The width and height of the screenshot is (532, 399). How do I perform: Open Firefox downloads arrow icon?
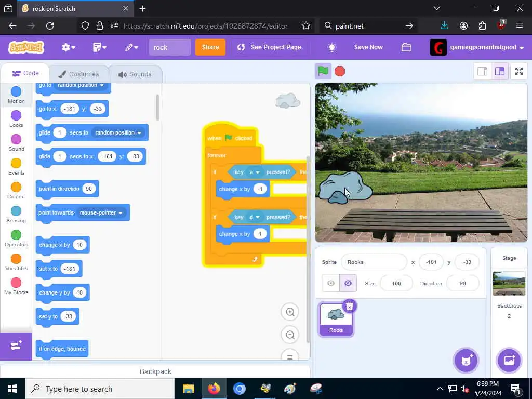[x=444, y=26]
